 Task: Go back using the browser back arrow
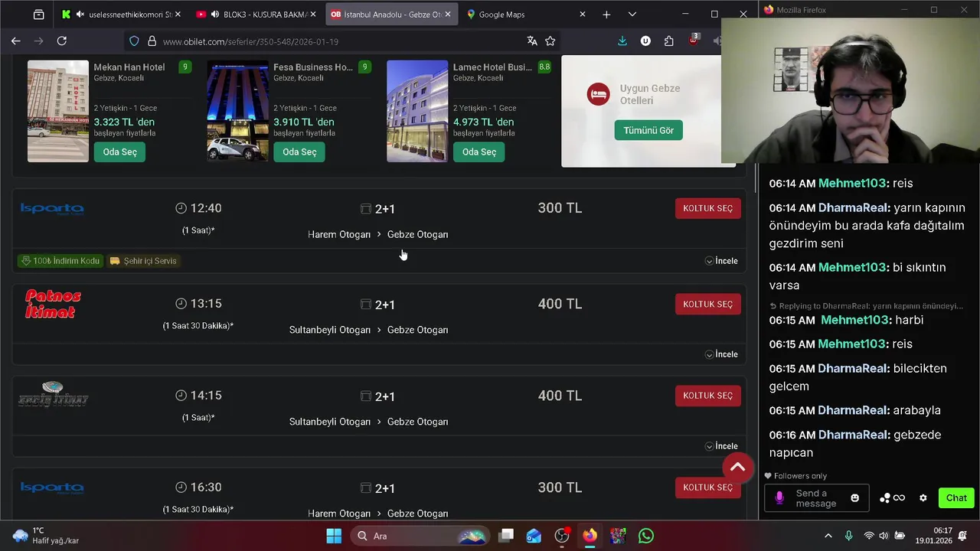[x=15, y=41]
